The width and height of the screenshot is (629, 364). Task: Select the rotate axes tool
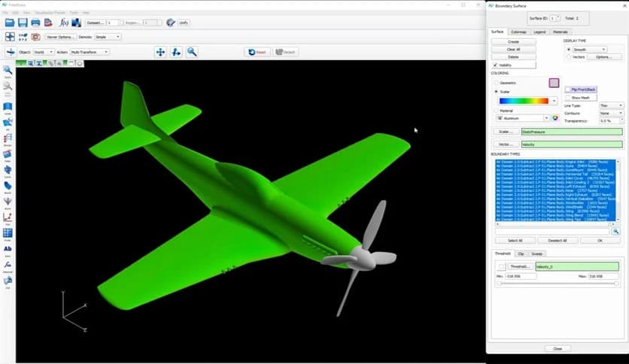[176, 52]
